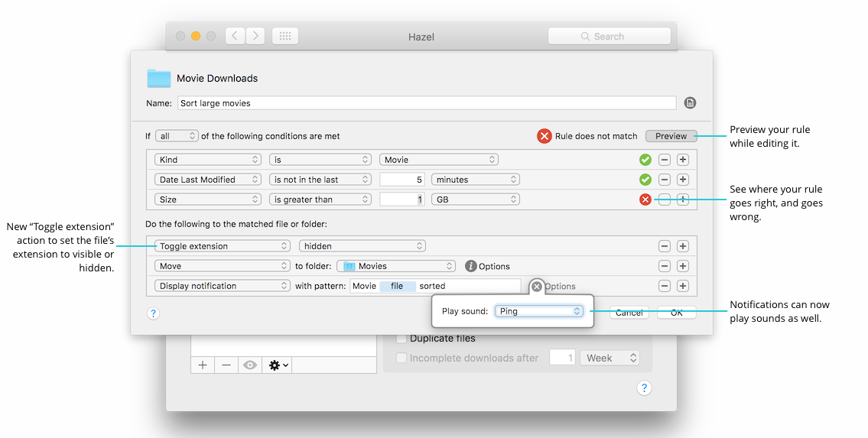Toggle the eye preview icon below list
868x438 pixels.
(250, 365)
